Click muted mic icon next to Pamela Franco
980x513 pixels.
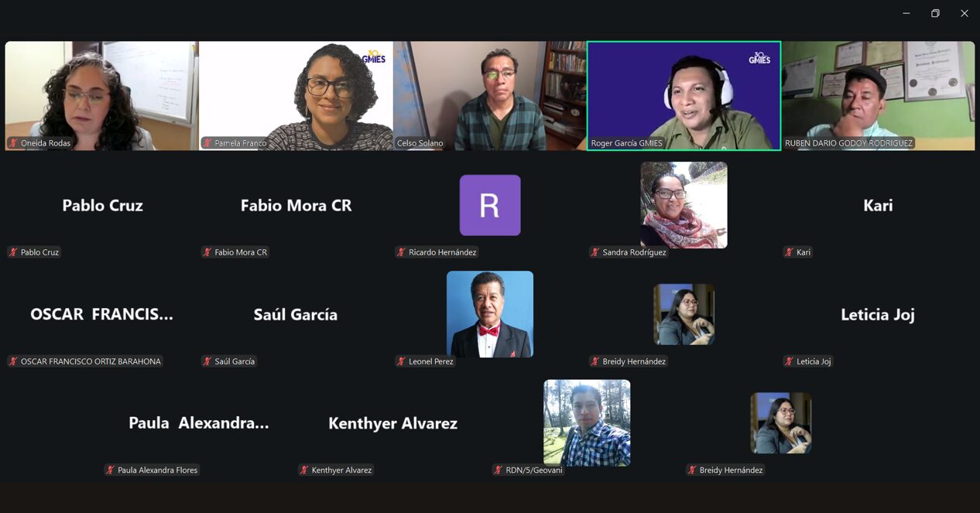[207, 143]
